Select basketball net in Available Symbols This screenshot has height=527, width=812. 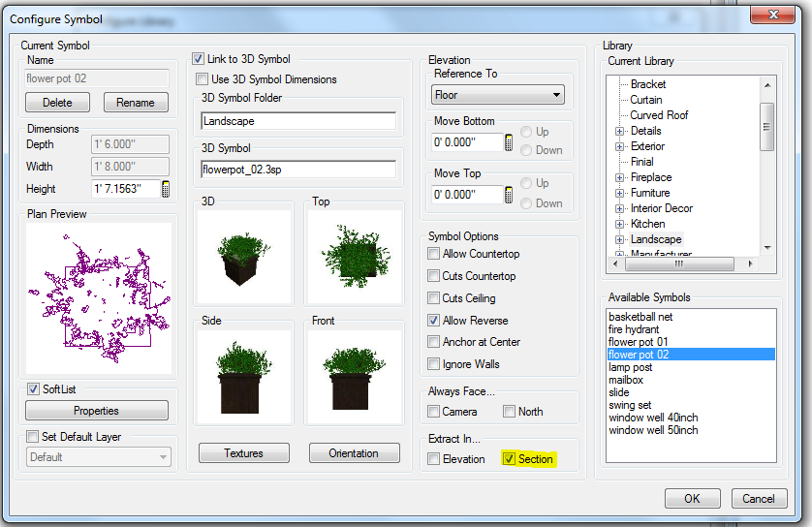[640, 317]
